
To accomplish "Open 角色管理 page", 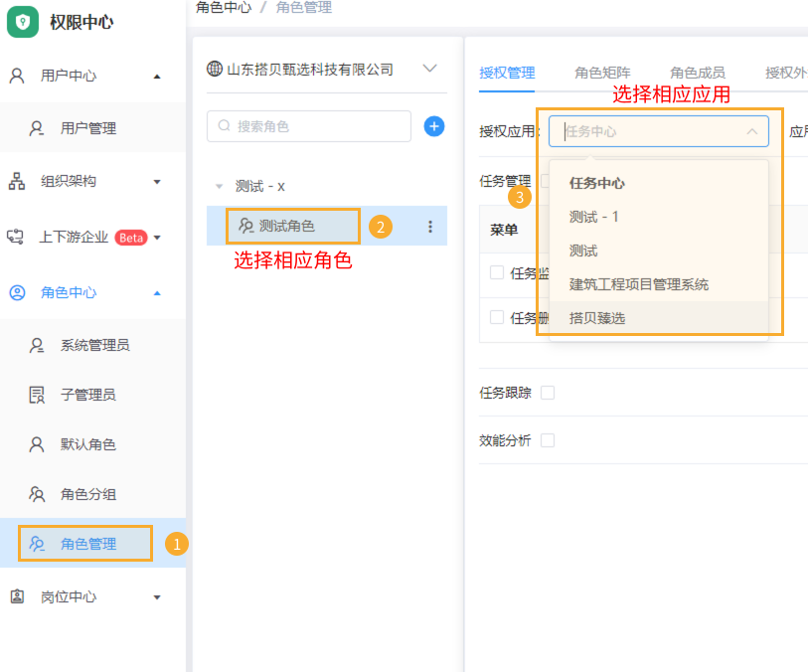I will [92, 544].
